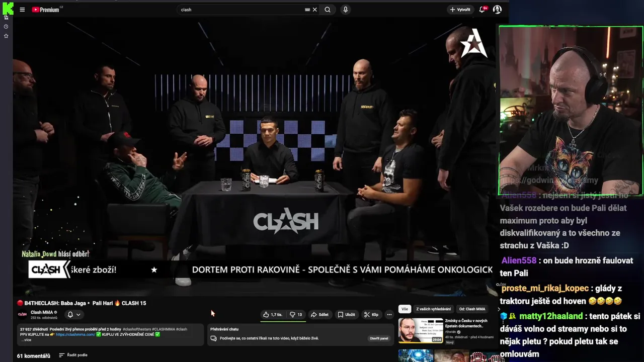Open the notifications bell in the top bar
644x362 pixels.
[x=482, y=10]
